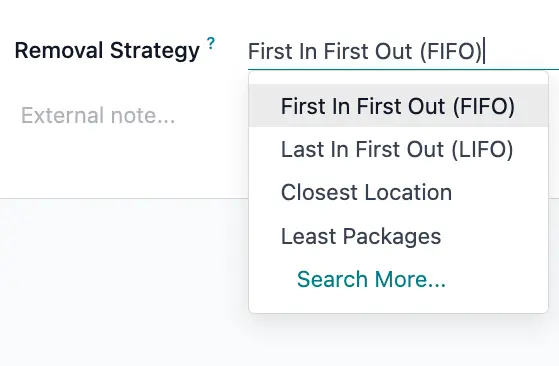
Task: Click the Search More... text at list bottom
Action: [x=371, y=279]
